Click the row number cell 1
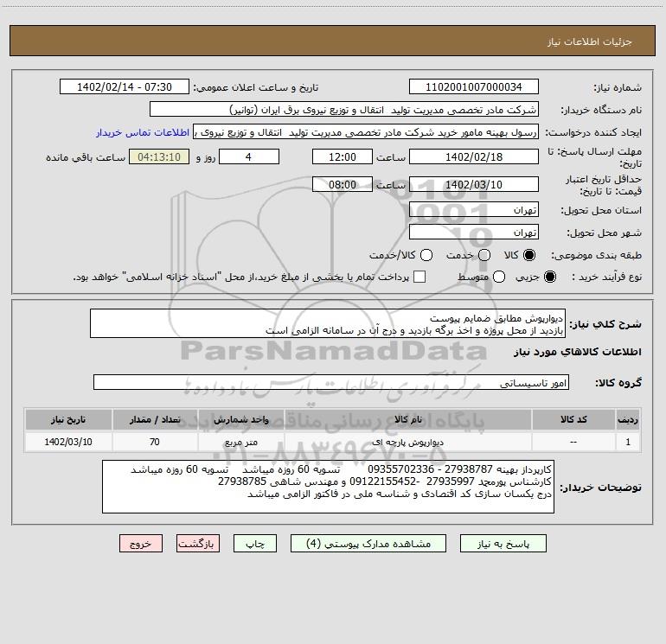 point(628,442)
